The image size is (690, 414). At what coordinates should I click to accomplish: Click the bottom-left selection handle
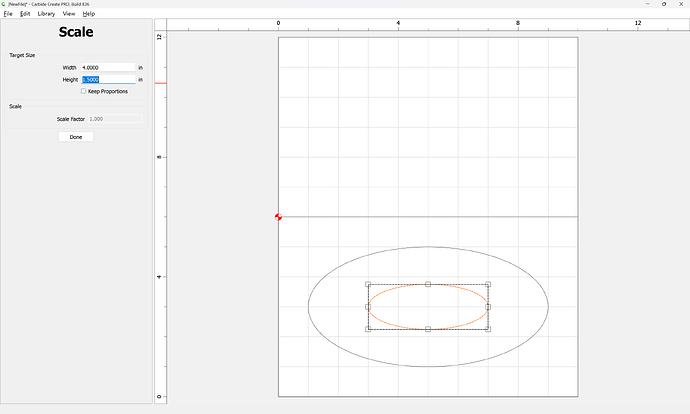pyautogui.click(x=368, y=329)
